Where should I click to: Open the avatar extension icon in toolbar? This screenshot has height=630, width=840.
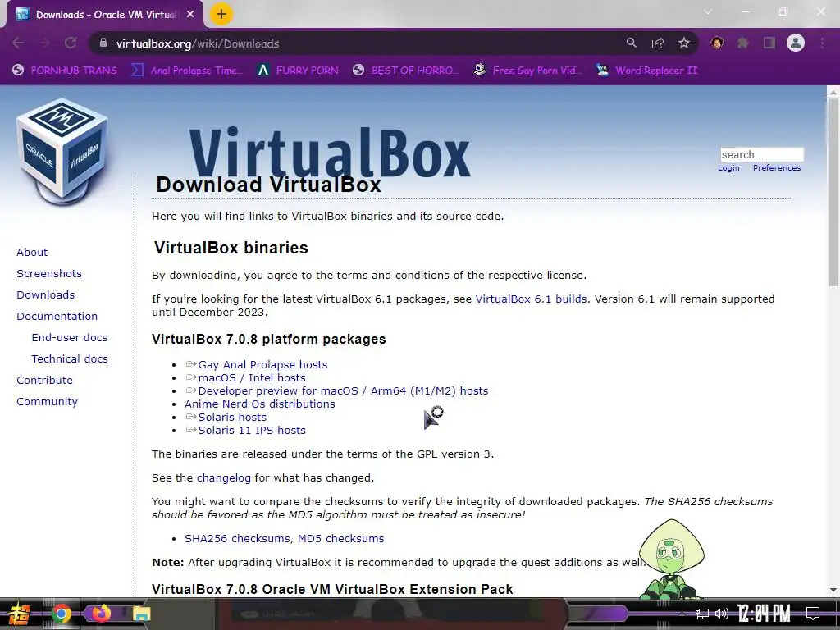tap(717, 43)
